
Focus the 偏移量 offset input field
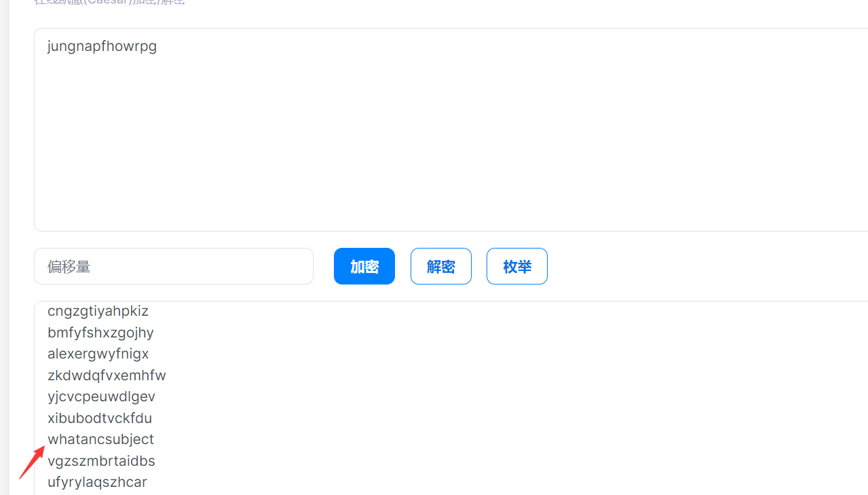[174, 266]
